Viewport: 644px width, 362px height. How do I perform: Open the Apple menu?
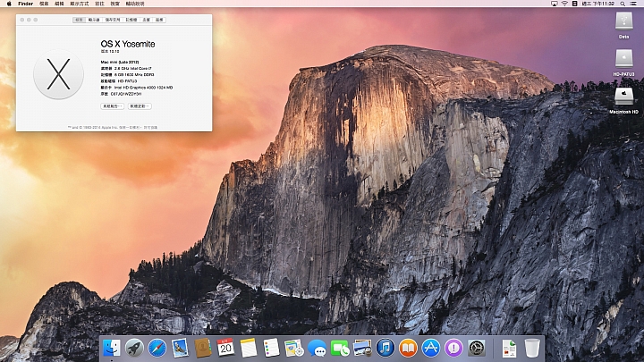9,4
